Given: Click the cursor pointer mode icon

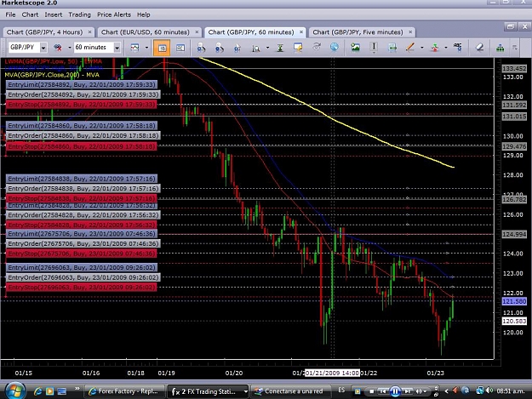Looking at the screenshot, I should pyautogui.click(x=237, y=48).
